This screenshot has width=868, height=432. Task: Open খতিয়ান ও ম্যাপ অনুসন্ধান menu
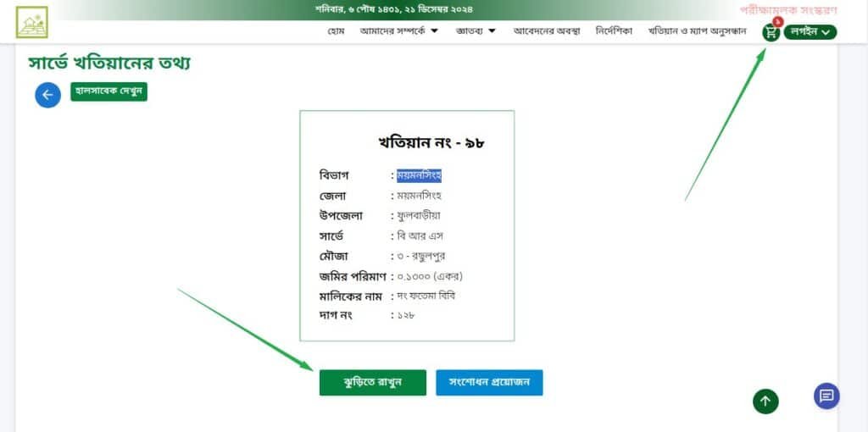click(697, 31)
